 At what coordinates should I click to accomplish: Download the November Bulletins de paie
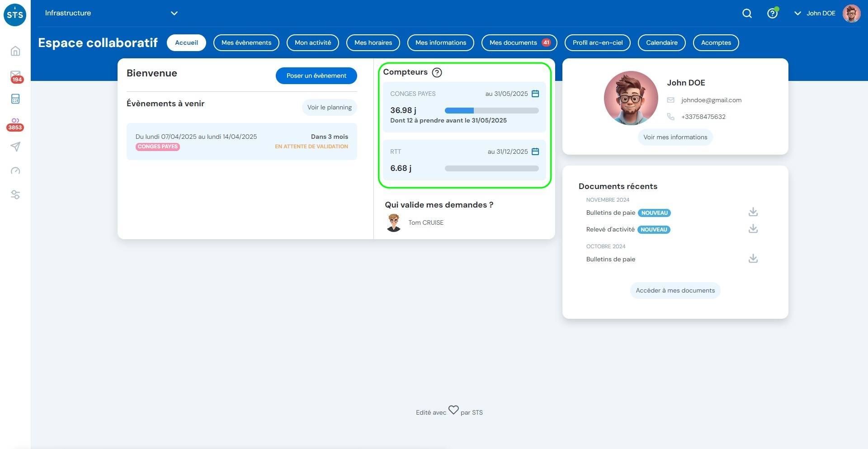coord(753,212)
